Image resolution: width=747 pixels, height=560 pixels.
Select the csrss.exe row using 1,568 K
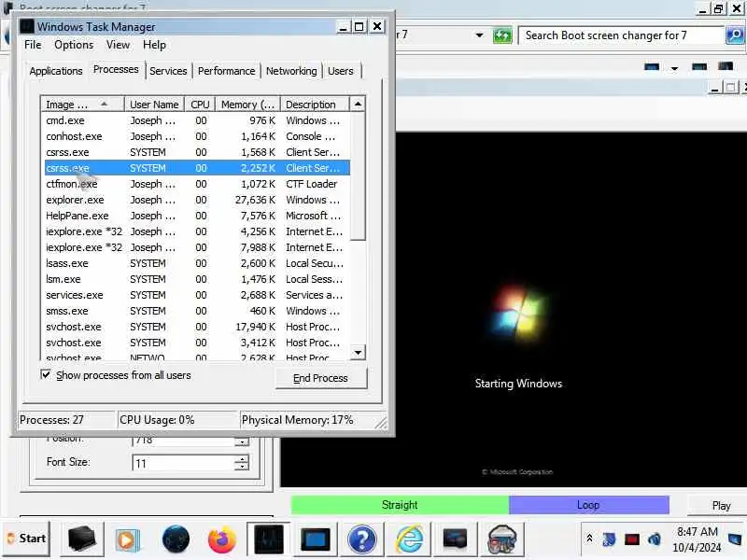[196, 152]
